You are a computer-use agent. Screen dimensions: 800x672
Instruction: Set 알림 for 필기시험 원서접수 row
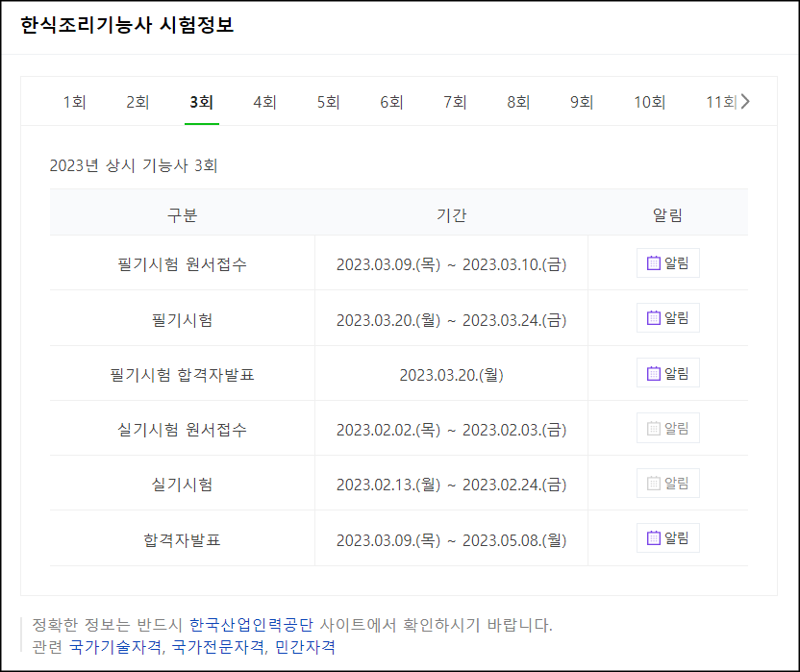tap(668, 263)
